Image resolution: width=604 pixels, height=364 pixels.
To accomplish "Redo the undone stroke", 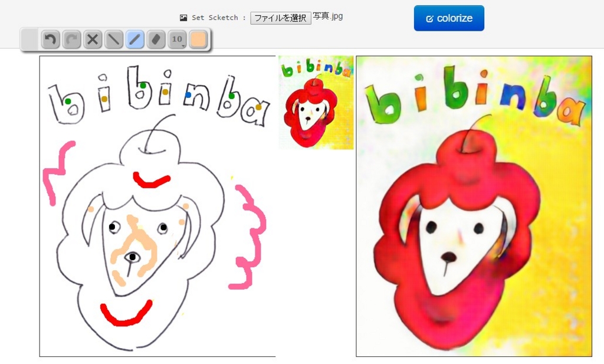I will [71, 40].
